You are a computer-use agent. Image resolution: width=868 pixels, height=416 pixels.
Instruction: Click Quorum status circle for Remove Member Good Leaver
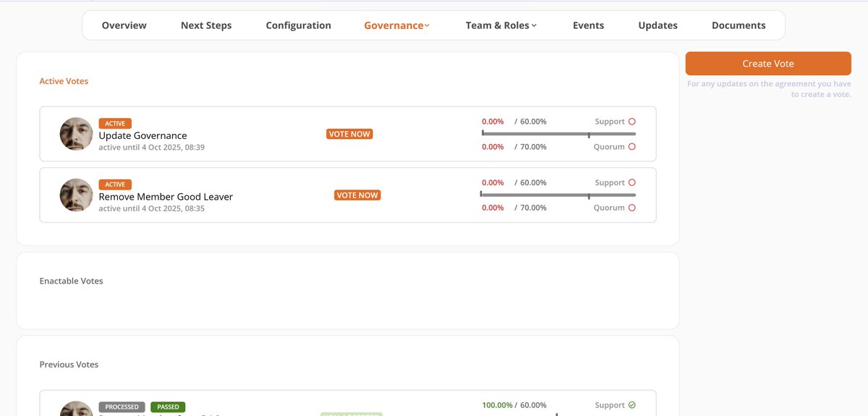coord(631,208)
